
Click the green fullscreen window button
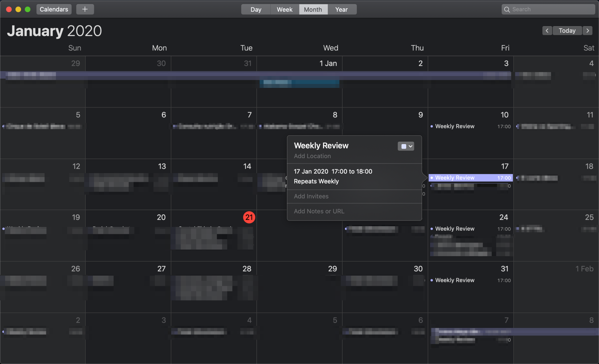[x=27, y=9]
